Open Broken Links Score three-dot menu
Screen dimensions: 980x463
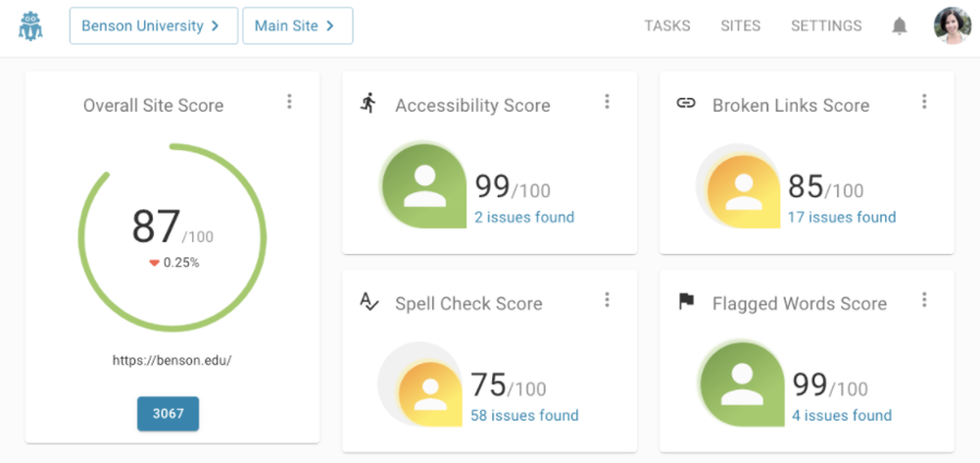pyautogui.click(x=924, y=102)
